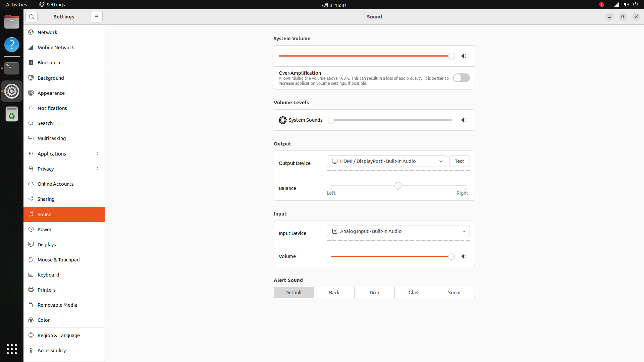Enable Over-Amplification switch

(x=461, y=78)
